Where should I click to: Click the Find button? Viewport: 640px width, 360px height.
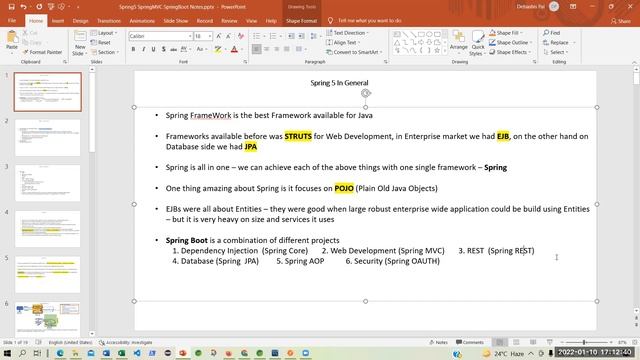coord(552,33)
